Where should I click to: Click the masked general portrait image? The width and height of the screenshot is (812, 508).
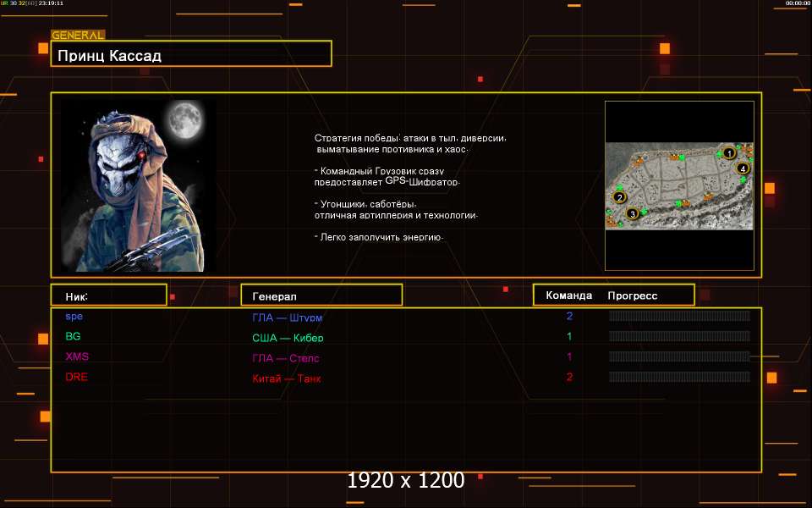tap(138, 185)
